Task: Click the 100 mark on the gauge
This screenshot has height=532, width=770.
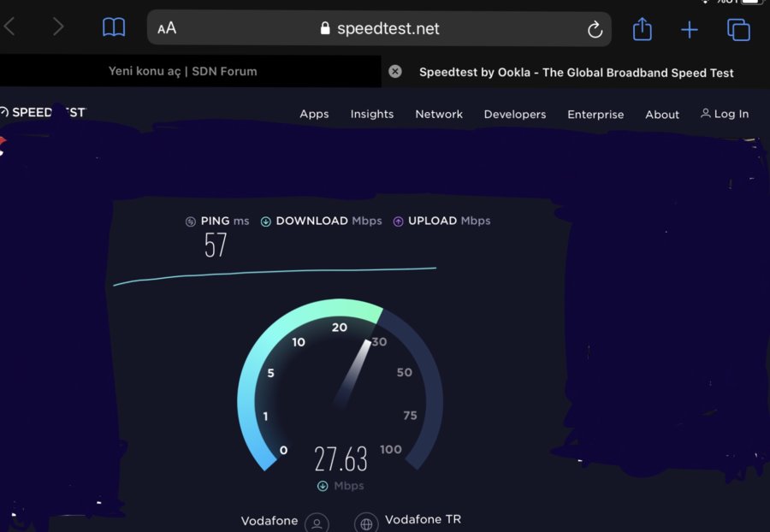Action: click(391, 449)
